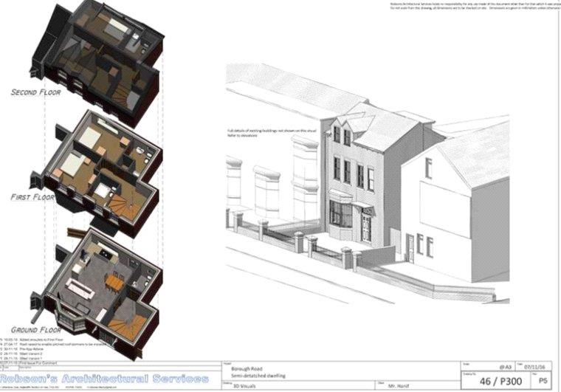Image resolution: width=561 pixels, height=392 pixels.
Task: Click the '3D Visuals' drawing title
Action: (243, 386)
